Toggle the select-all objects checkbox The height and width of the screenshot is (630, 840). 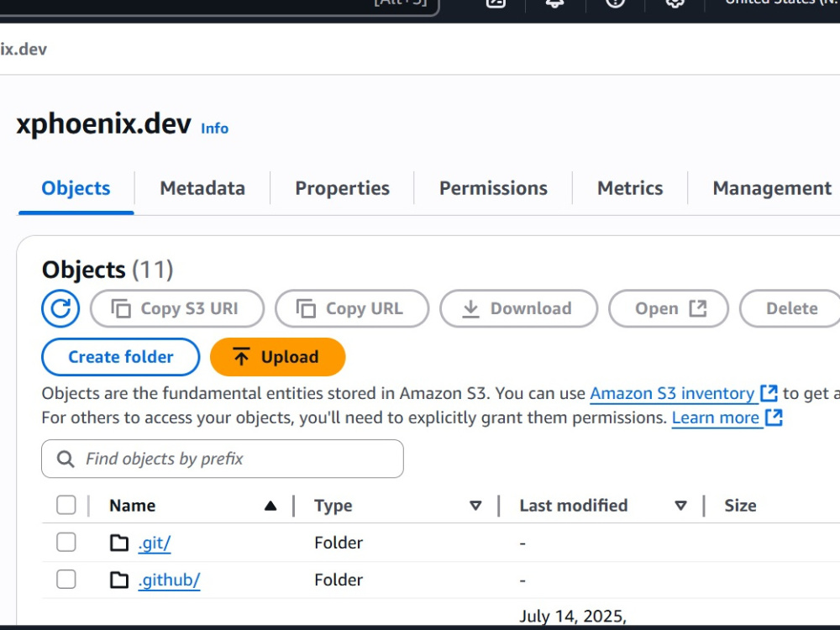[66, 505]
